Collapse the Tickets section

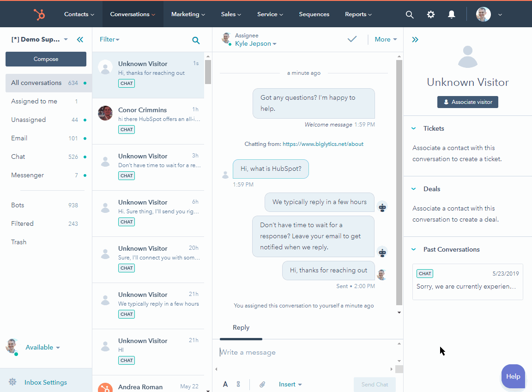[414, 128]
